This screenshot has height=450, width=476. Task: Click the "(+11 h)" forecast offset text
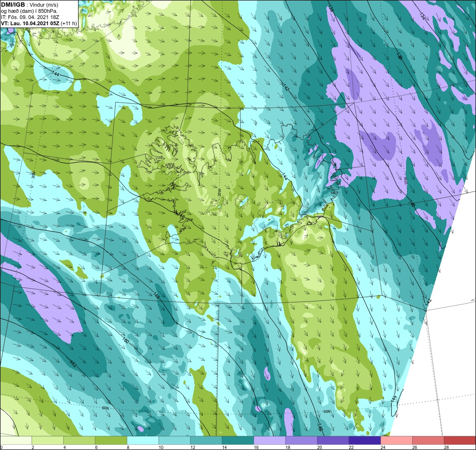tap(69, 23)
